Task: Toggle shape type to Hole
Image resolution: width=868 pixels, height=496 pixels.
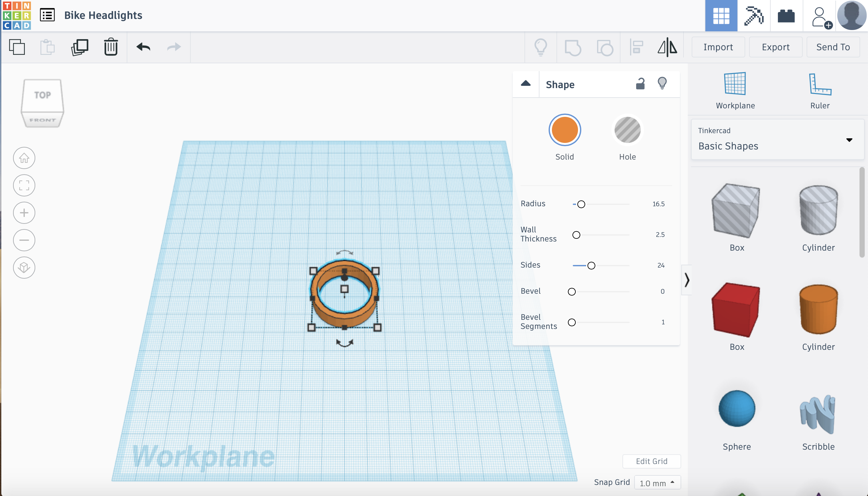Action: tap(627, 130)
